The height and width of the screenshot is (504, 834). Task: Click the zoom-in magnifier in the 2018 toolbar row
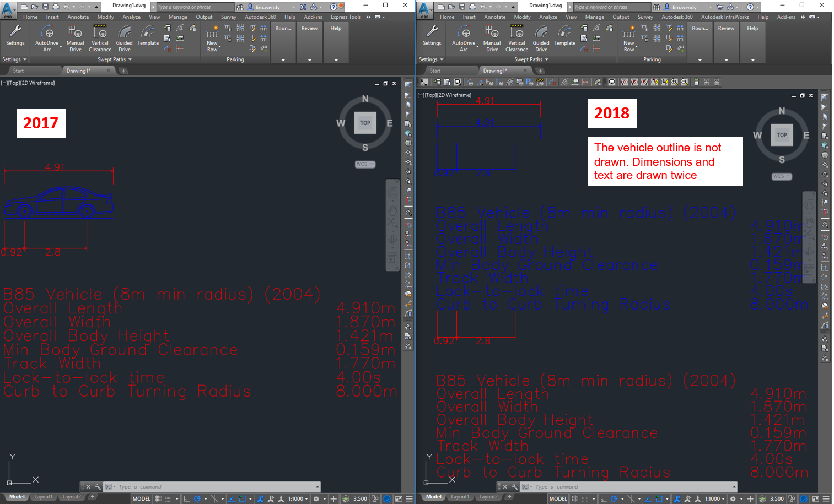click(x=674, y=82)
